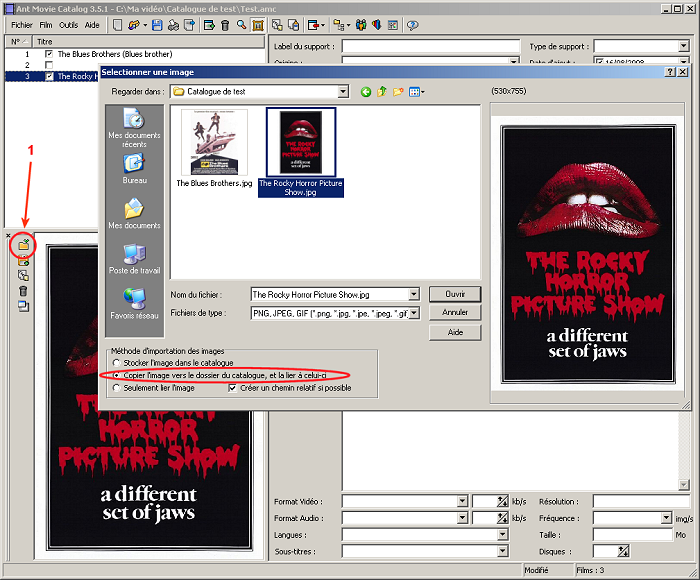Select Stocker l'image dans le catalogue
This screenshot has height=580, width=700.
117,363
